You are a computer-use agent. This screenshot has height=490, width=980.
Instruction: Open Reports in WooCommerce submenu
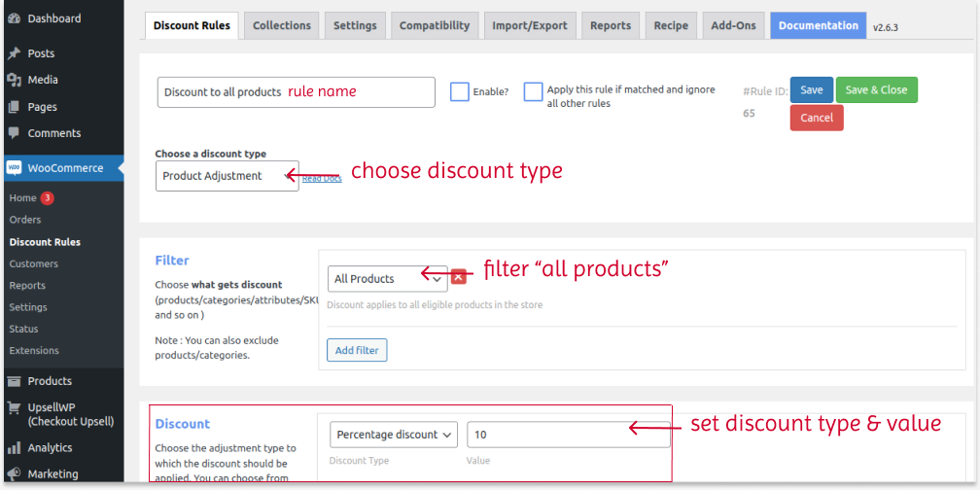pos(27,286)
